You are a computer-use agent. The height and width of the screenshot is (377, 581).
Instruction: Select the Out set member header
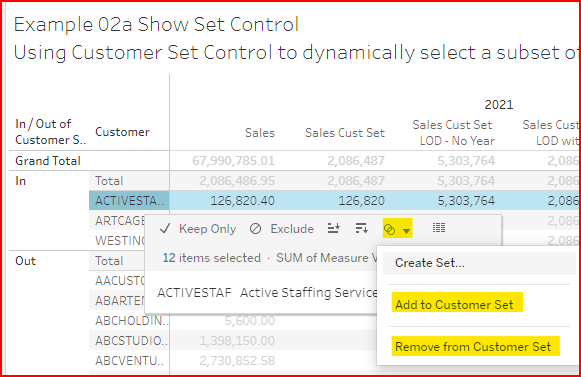[x=26, y=261]
